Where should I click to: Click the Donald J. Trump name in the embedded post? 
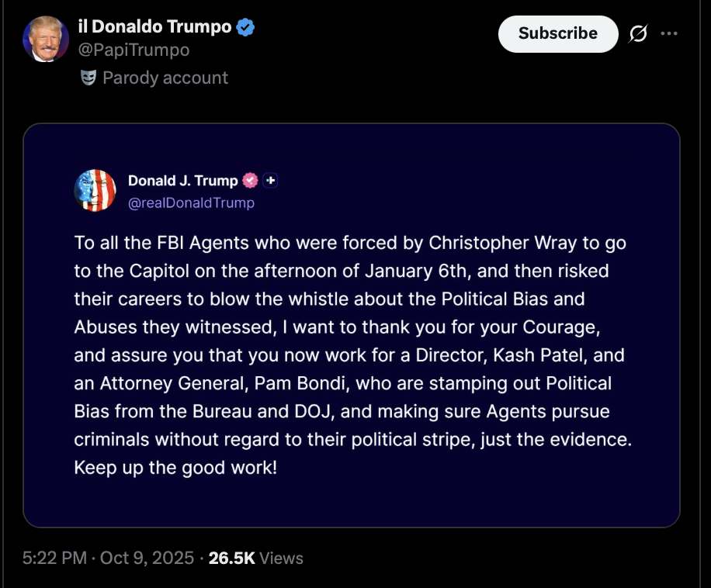pyautogui.click(x=182, y=181)
